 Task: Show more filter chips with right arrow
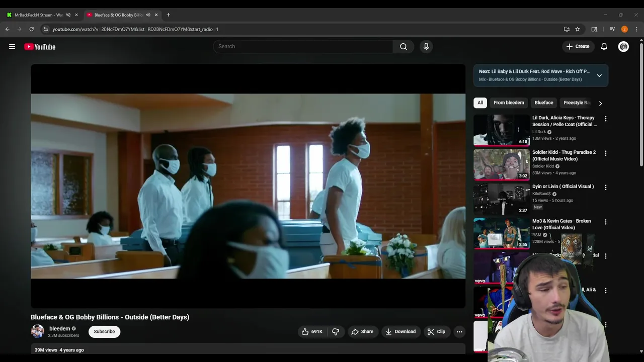coord(600,103)
